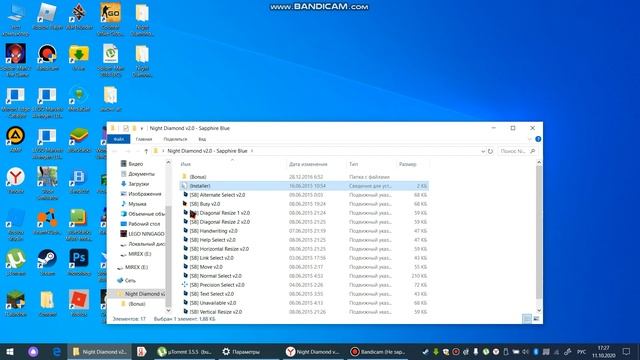Sort files by Имя column header
Viewport: 640px width, 360px height.
pos(233,164)
